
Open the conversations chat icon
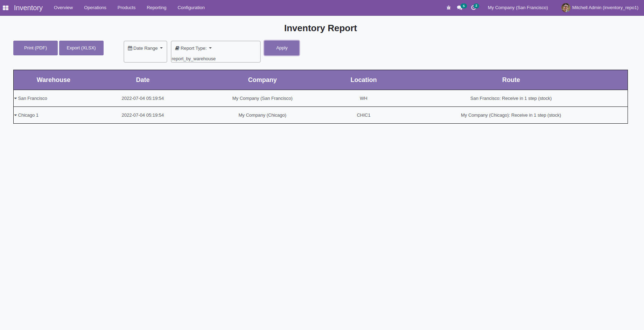[460, 8]
